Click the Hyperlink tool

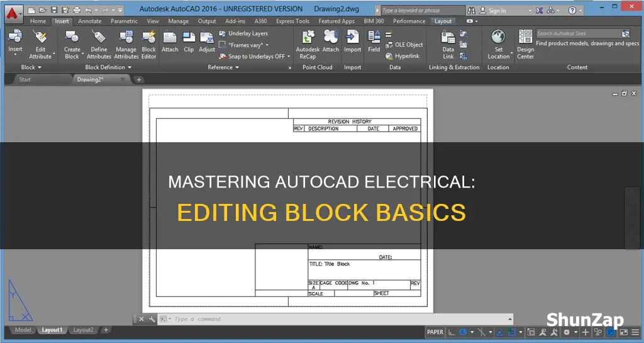point(402,56)
